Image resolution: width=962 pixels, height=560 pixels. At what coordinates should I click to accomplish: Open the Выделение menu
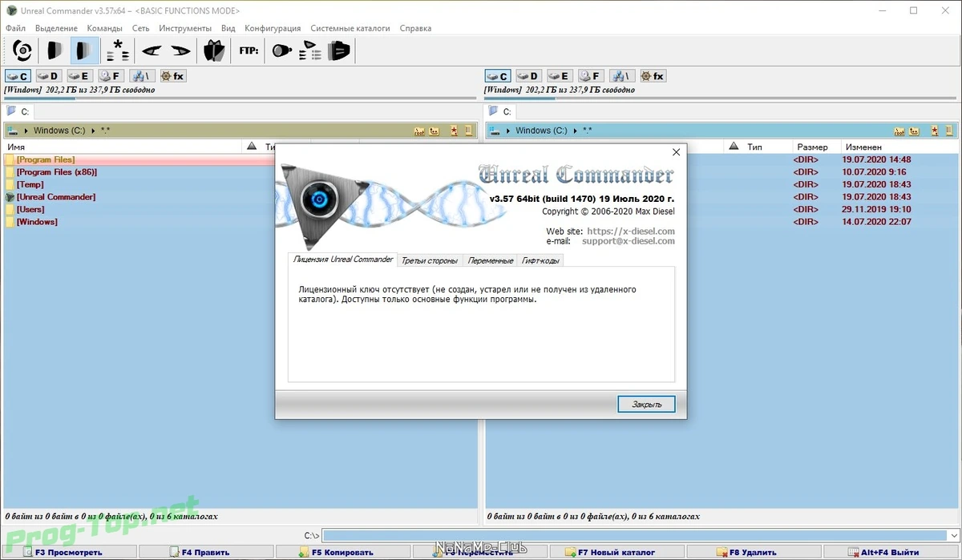tap(56, 28)
